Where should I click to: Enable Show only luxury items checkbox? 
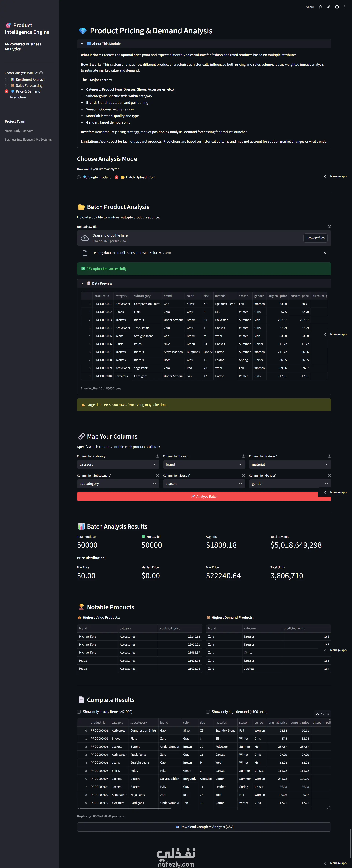click(79, 712)
